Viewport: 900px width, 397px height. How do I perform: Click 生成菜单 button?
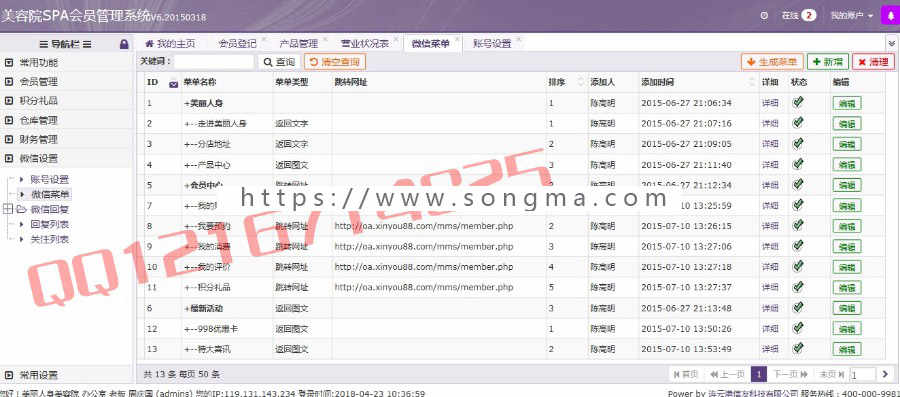click(x=772, y=62)
